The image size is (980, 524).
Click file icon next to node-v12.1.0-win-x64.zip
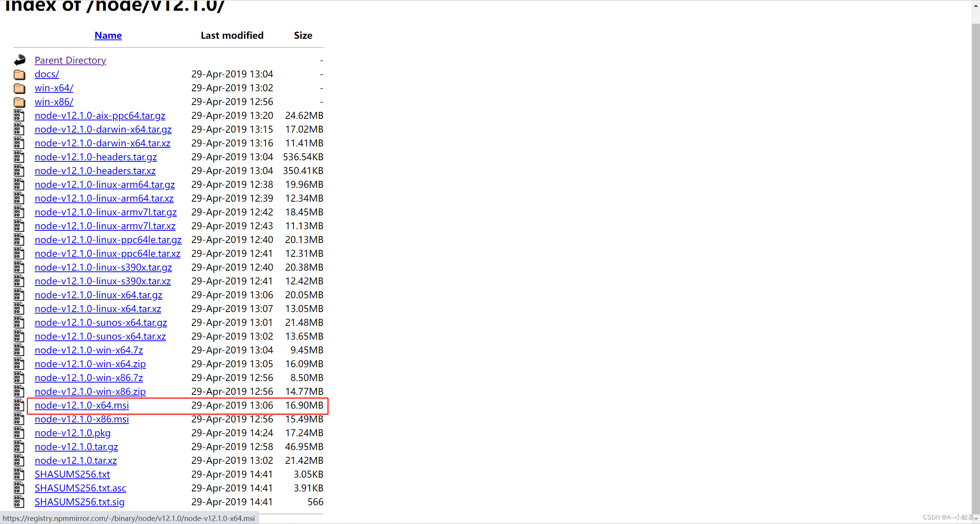click(19, 364)
